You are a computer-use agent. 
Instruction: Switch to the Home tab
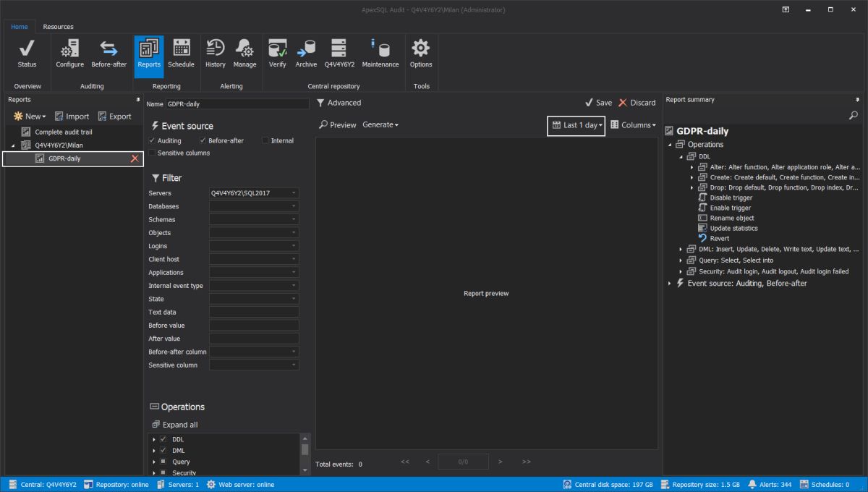20,27
